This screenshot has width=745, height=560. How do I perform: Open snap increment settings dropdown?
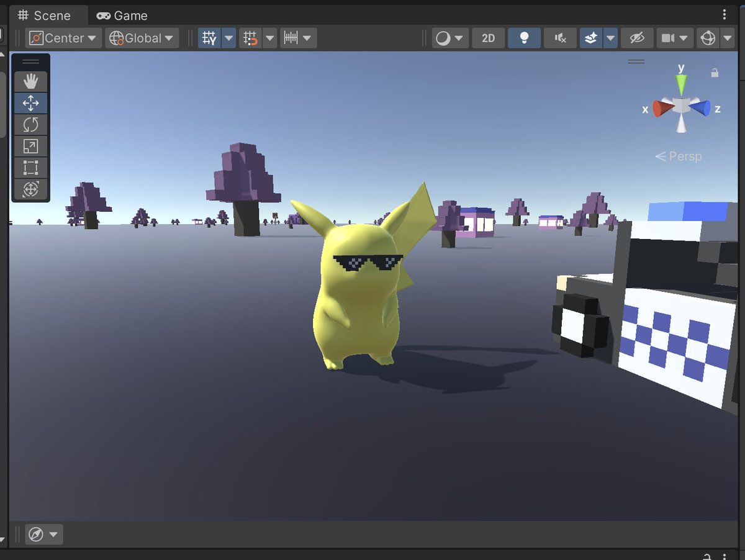point(299,38)
